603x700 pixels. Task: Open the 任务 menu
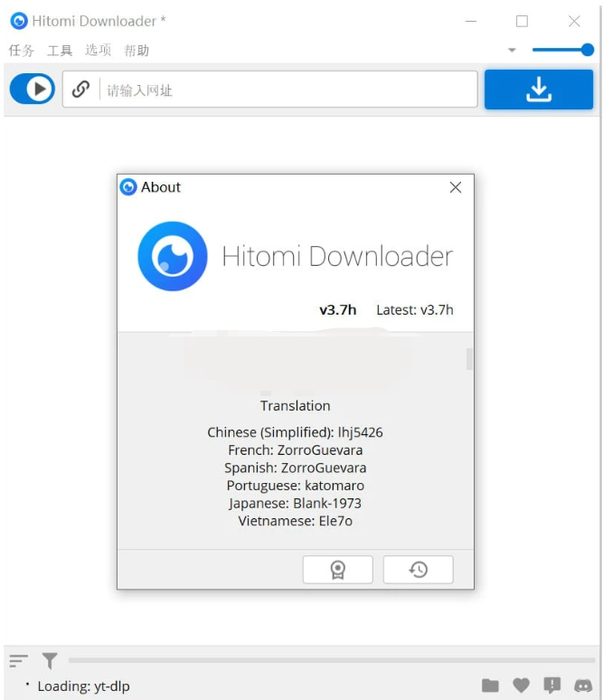[x=21, y=50]
